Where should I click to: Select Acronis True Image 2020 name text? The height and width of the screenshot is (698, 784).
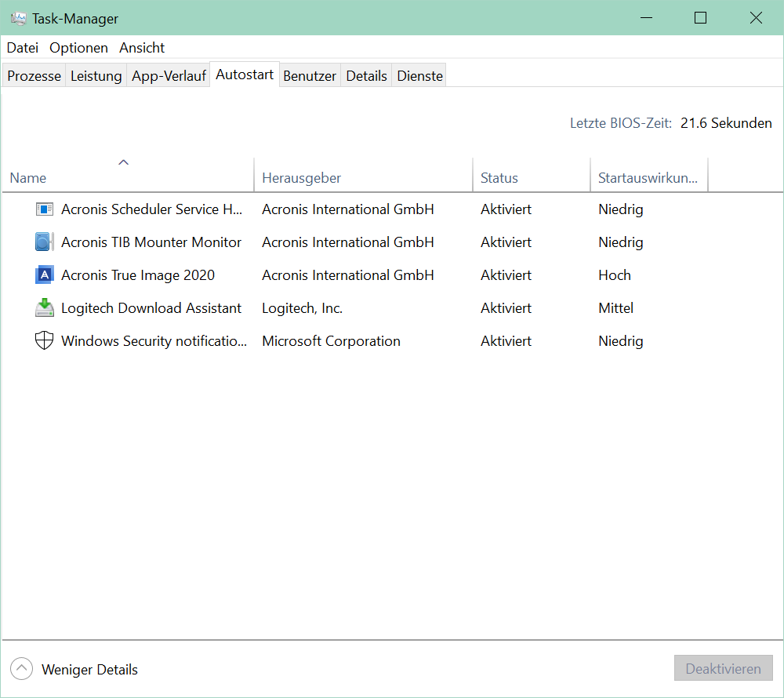[x=138, y=275]
